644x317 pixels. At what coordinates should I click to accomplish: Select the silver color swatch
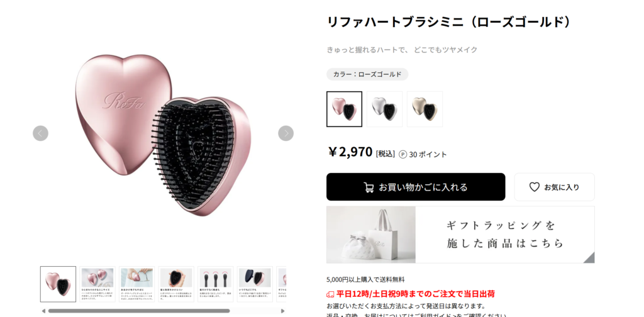[384, 109]
